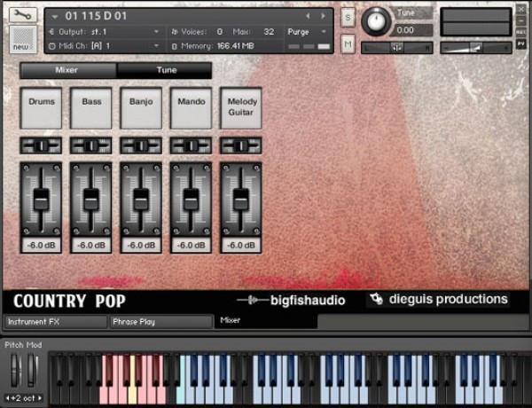Toggle the Drums track pad
Image resolution: width=532 pixels, height=408 pixels.
click(41, 108)
